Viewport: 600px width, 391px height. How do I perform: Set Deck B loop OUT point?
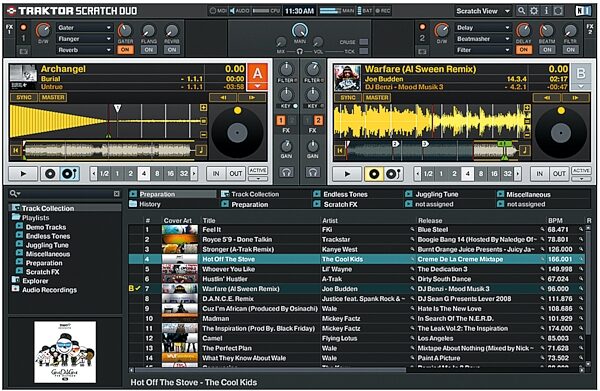(x=559, y=174)
